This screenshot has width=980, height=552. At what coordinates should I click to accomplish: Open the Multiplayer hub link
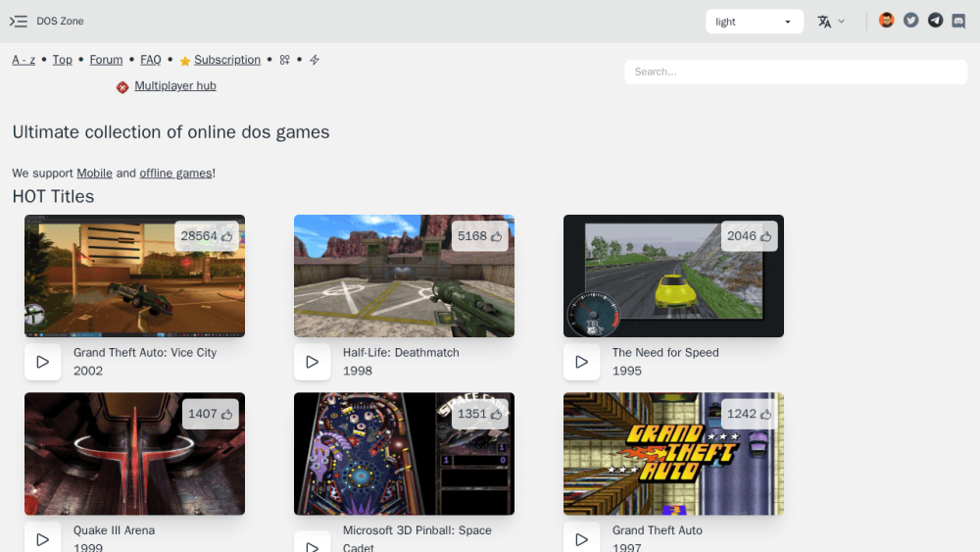175,86
